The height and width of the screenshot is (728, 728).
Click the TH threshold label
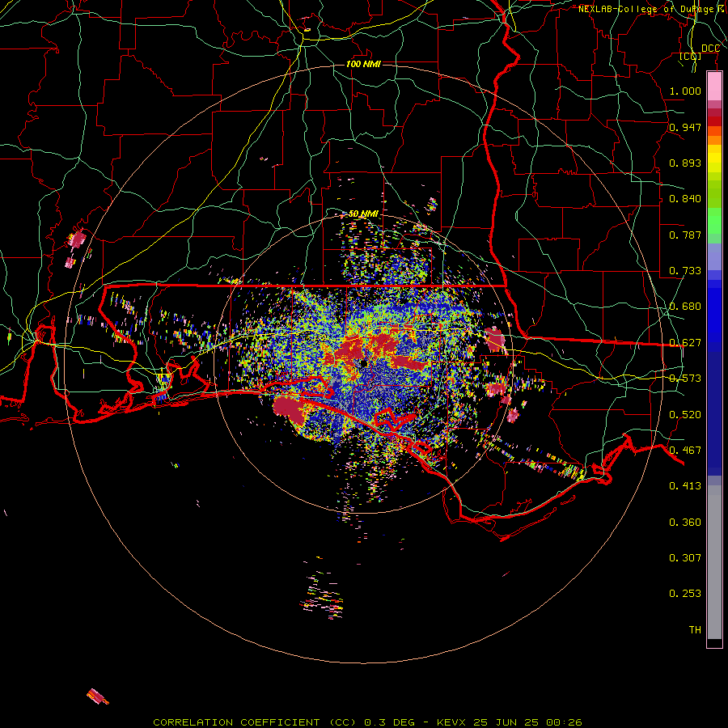[695, 630]
